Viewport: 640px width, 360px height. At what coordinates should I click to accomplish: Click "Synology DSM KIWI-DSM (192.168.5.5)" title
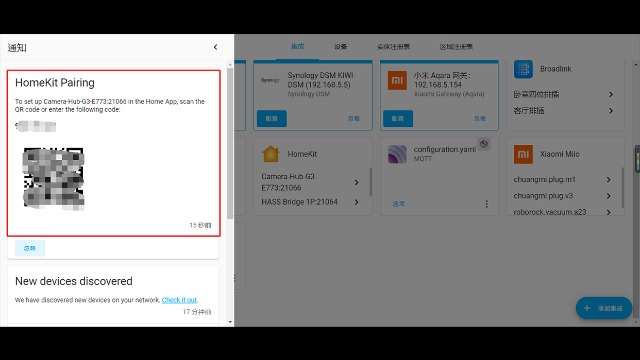(x=321, y=80)
